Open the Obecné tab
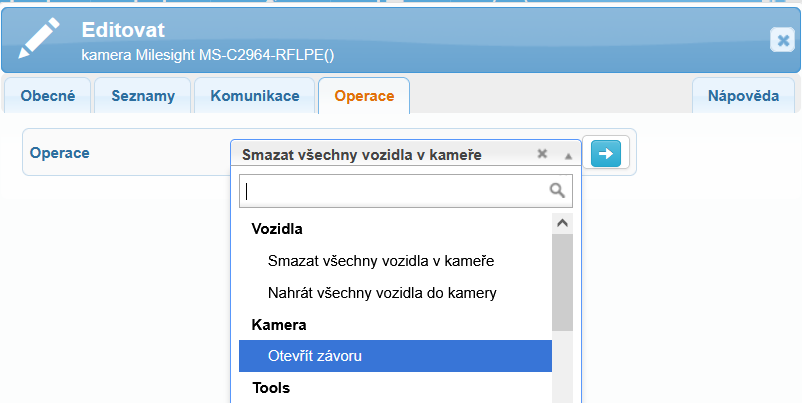This screenshot has height=403, width=802. (x=48, y=96)
